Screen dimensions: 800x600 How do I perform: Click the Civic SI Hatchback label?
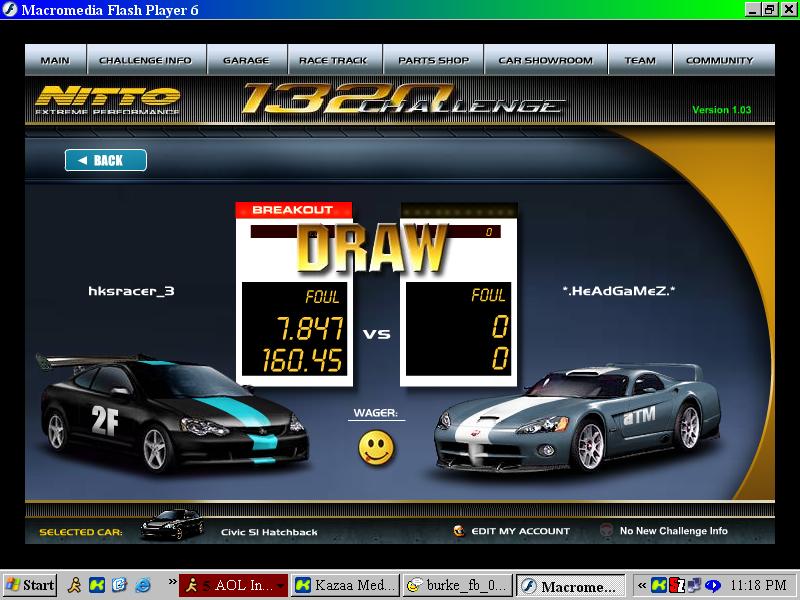click(269, 532)
